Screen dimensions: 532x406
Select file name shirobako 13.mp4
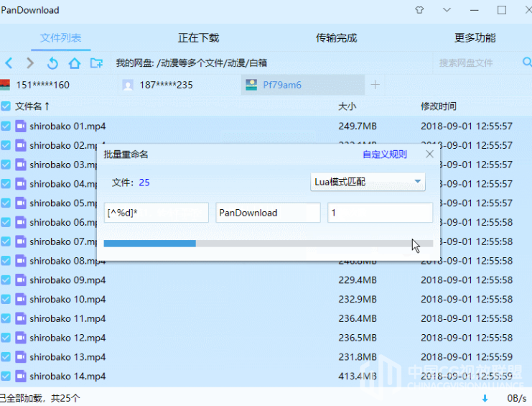click(67, 357)
